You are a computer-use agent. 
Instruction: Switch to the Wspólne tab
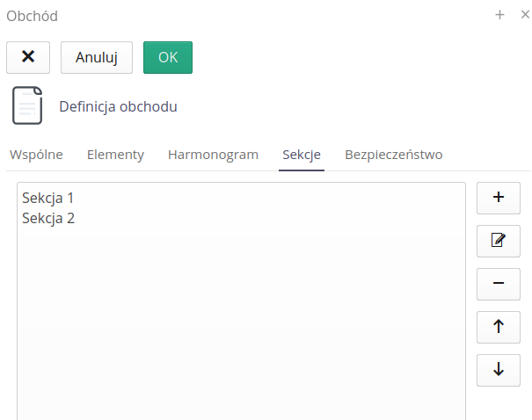point(36,155)
